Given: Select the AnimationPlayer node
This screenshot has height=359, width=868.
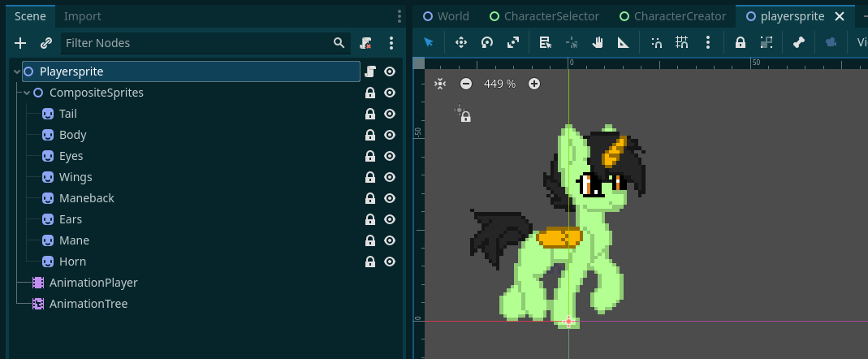Looking at the screenshot, I should [93, 283].
